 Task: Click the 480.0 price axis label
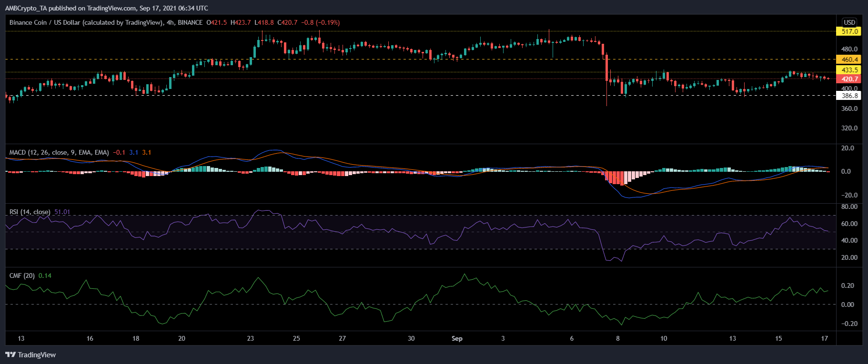click(x=849, y=49)
